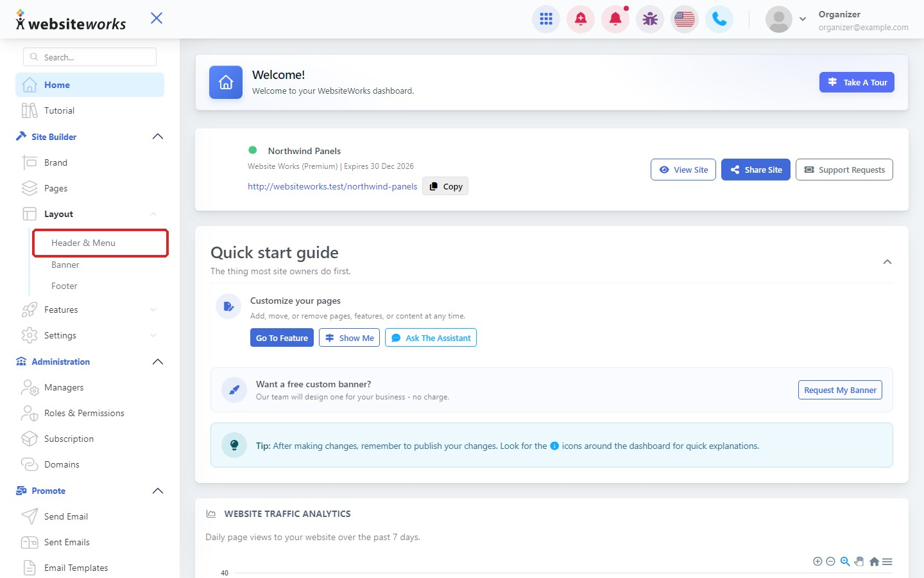Open the account dropdown chevron beside avatar
The height and width of the screenshot is (578, 924).
click(803, 19)
